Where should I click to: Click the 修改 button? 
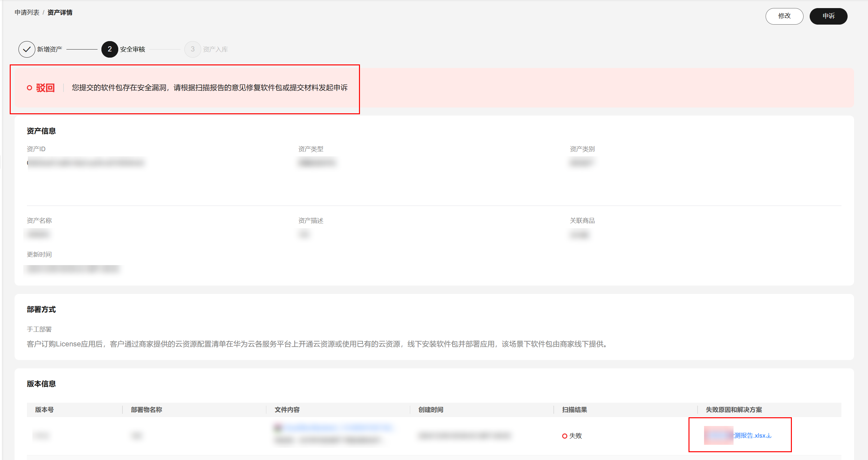(784, 16)
